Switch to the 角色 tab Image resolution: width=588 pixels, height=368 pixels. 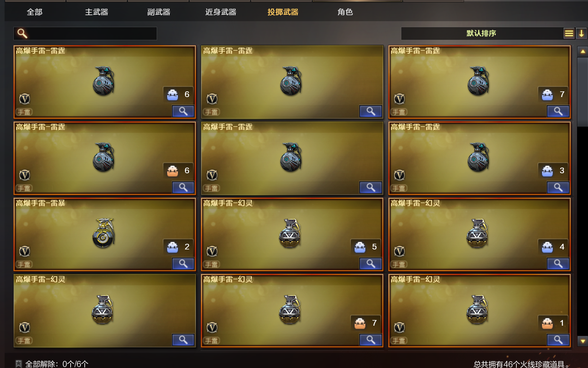pyautogui.click(x=345, y=12)
